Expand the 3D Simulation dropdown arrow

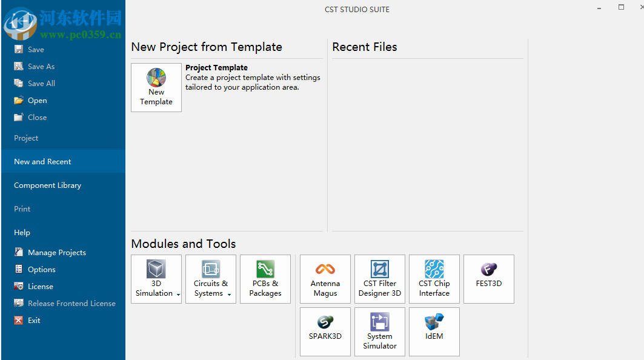[178, 295]
